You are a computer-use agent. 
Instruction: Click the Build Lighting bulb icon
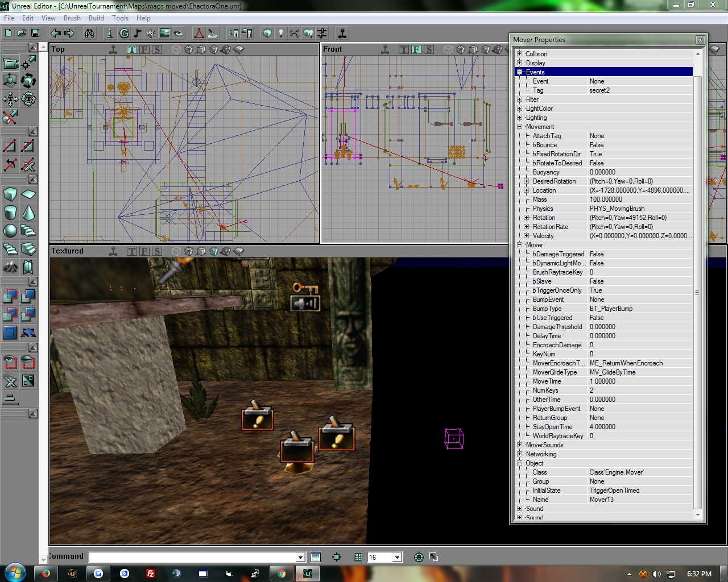281,33
